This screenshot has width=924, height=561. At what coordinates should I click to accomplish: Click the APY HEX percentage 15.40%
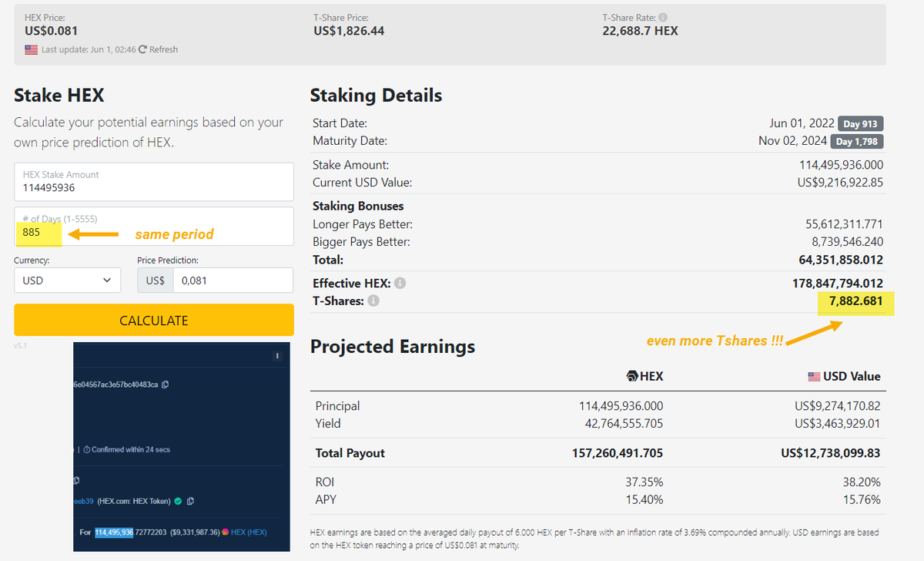[x=644, y=499]
